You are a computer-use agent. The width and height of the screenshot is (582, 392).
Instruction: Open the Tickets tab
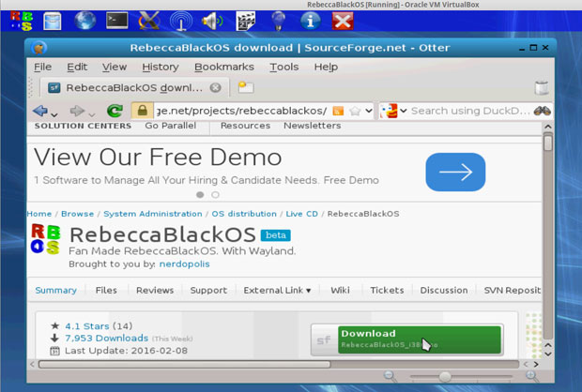pos(387,290)
